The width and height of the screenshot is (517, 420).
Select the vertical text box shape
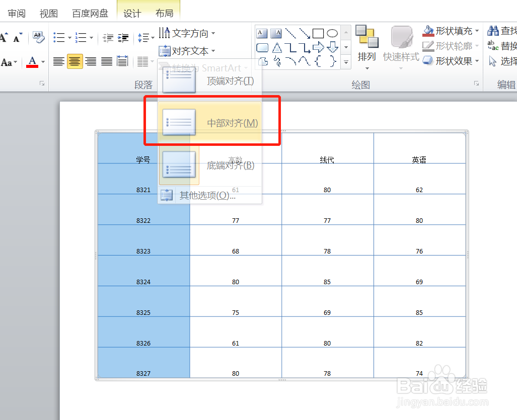click(x=276, y=33)
